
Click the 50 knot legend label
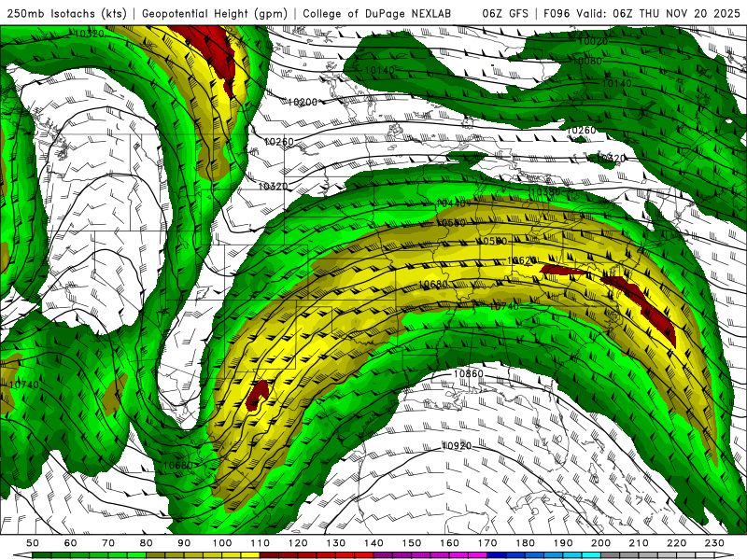[x=33, y=543]
